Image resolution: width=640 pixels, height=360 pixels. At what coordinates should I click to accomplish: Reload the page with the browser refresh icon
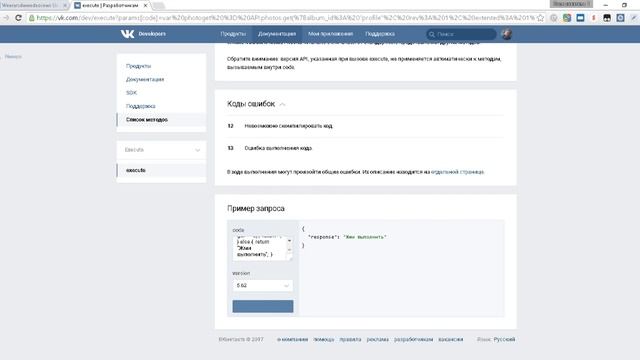(x=18, y=18)
